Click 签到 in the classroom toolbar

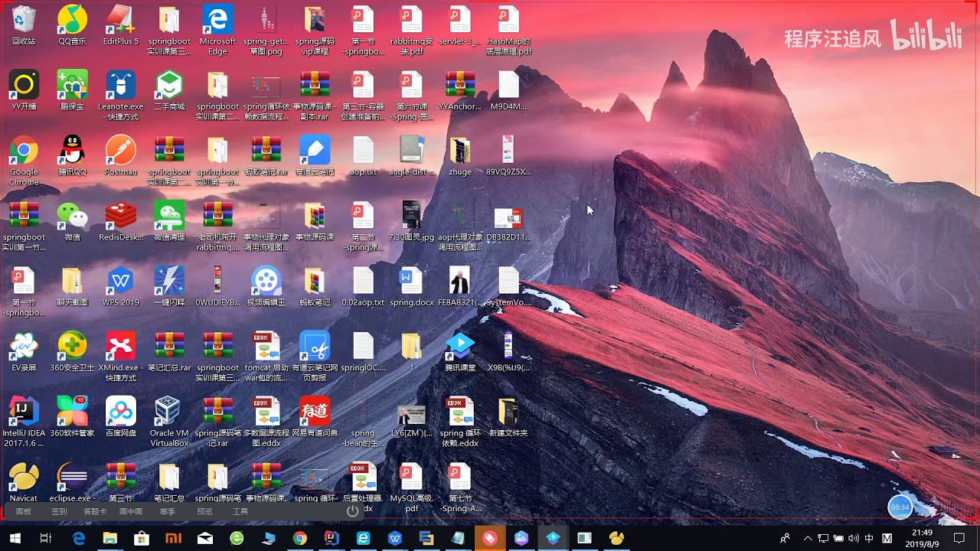pyautogui.click(x=59, y=511)
